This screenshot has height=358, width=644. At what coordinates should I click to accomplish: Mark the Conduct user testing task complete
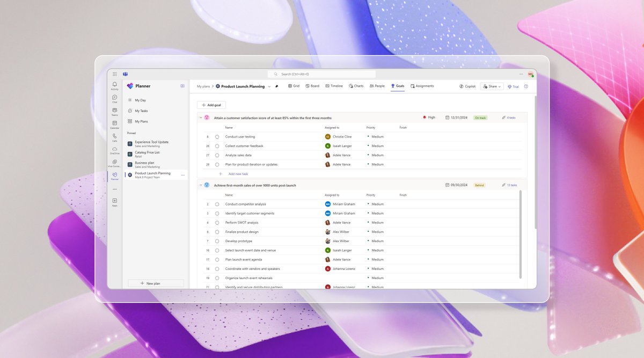217,137
